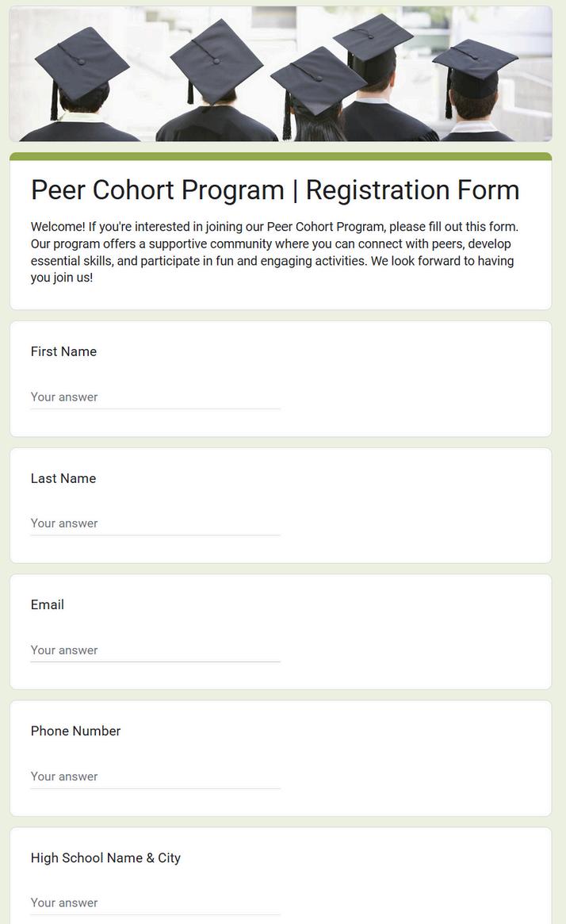566x924 pixels.
Task: Click the leftmost graduation cap in banner
Action: 82,61
